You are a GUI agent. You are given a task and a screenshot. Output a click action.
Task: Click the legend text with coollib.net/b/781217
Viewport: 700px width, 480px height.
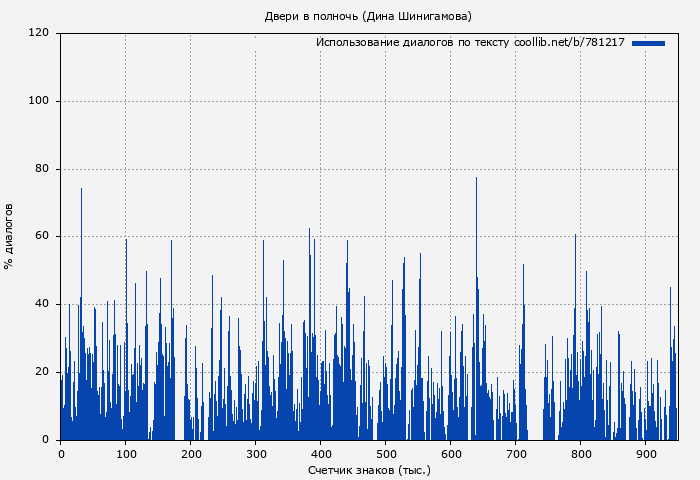pyautogui.click(x=470, y=43)
